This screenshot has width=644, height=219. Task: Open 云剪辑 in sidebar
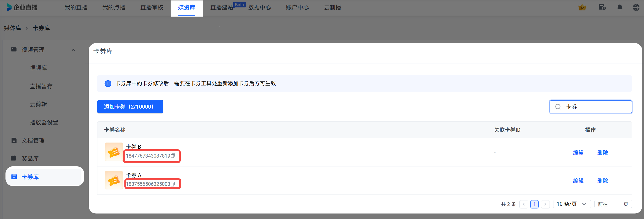coord(38,104)
